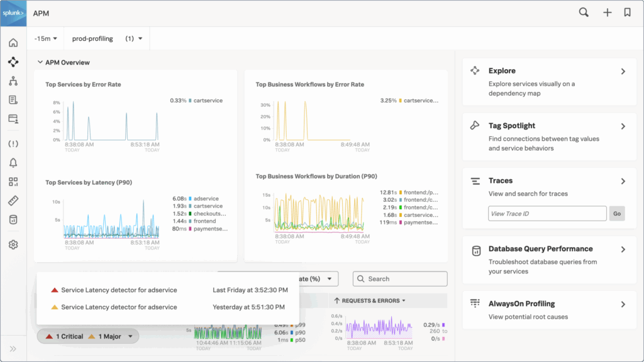Toggle the Major alerts filter
Screen dimensions: 644x362
[x=106, y=336]
